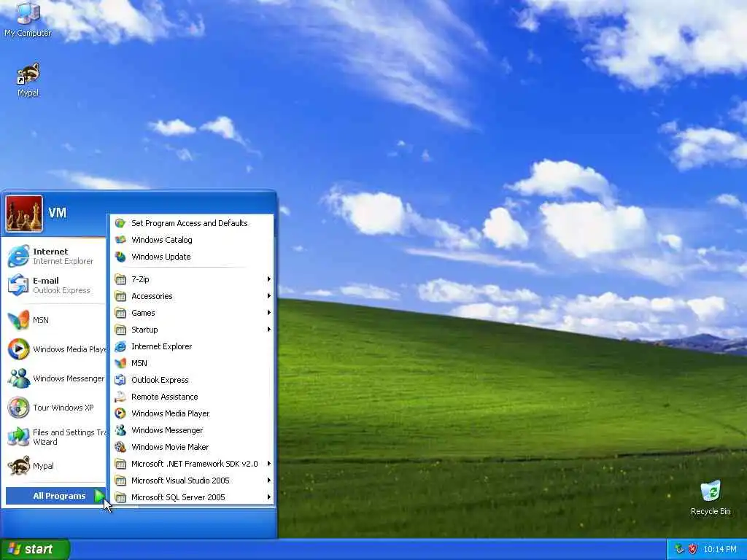Click the Games folder label
The height and width of the screenshot is (560, 747).
(x=143, y=313)
